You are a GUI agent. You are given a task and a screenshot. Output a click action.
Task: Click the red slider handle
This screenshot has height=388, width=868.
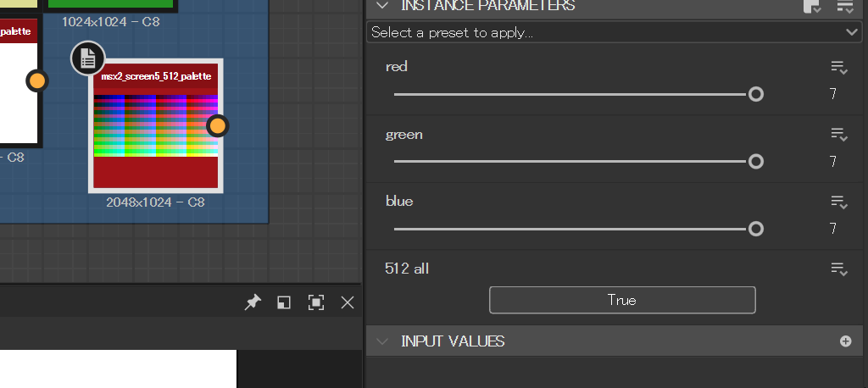coord(755,94)
